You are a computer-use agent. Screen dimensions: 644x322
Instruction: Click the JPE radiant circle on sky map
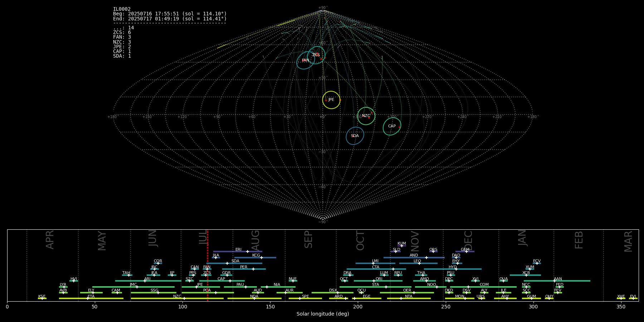(x=331, y=100)
